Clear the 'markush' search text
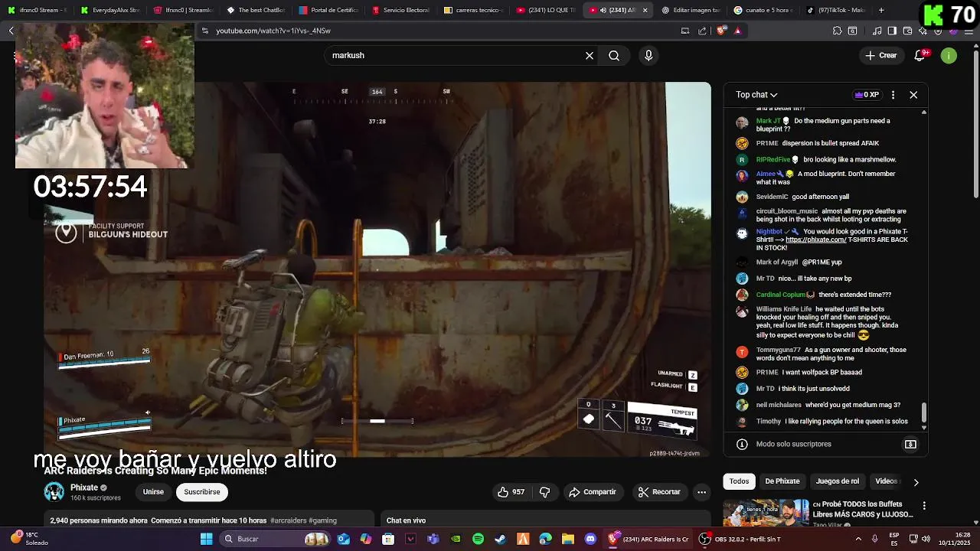 (x=590, y=55)
